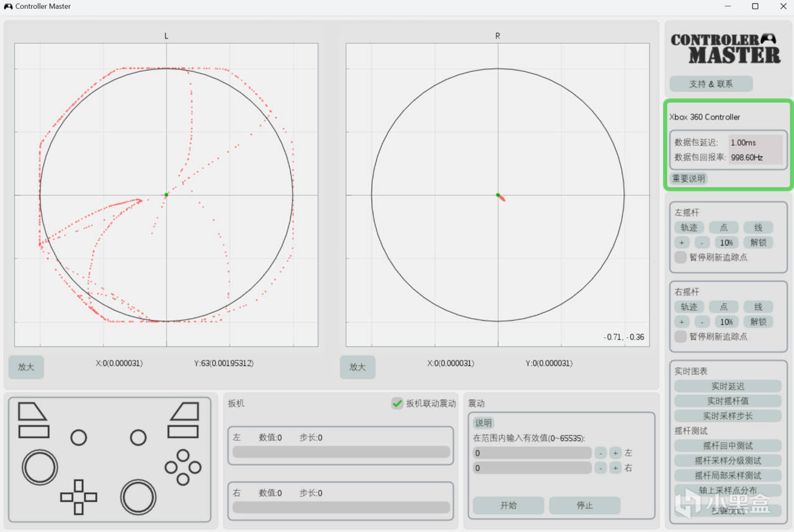Click 解锁 in the 右摇杆 section
Viewport: 794px width, 532px height.
click(758, 322)
